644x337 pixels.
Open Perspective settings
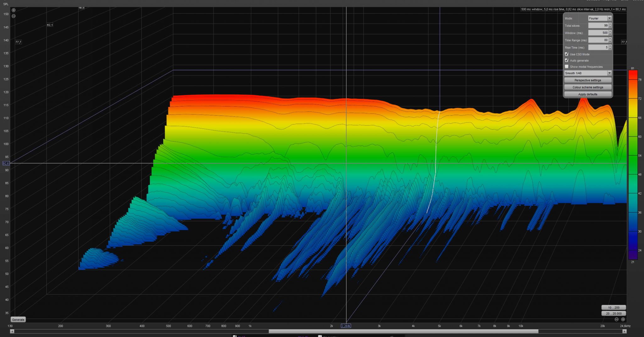[x=588, y=80]
